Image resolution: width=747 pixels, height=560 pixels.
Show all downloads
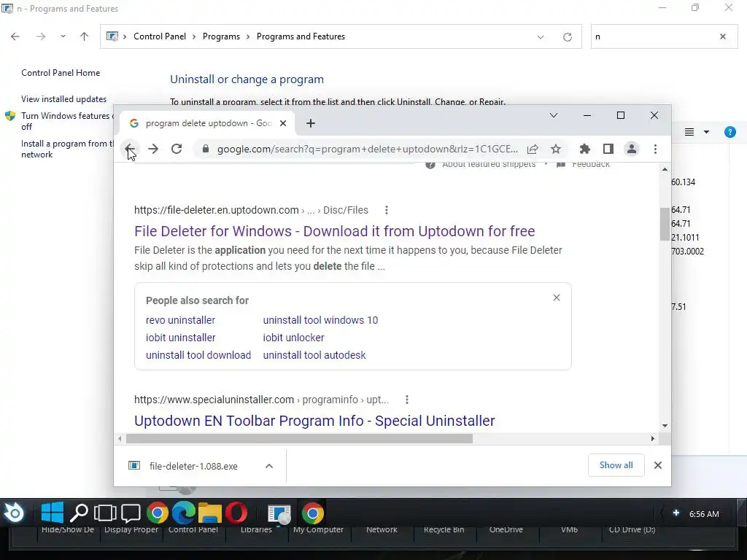pyautogui.click(x=616, y=465)
